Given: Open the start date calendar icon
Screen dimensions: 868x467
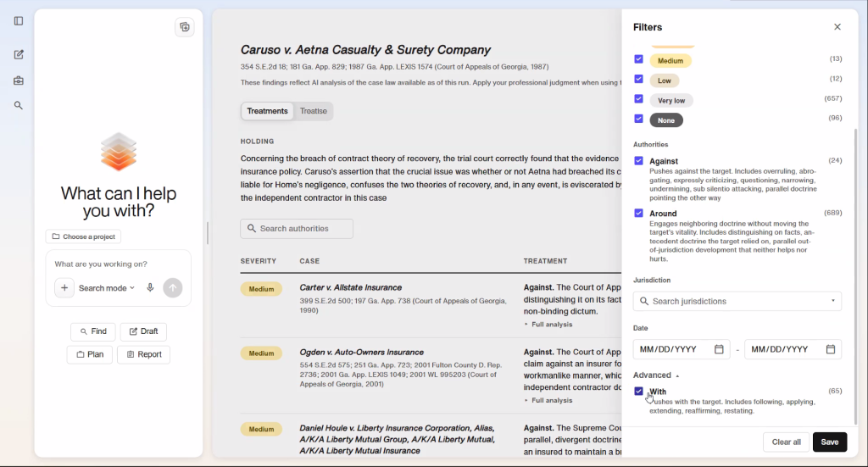Looking at the screenshot, I should [x=719, y=349].
